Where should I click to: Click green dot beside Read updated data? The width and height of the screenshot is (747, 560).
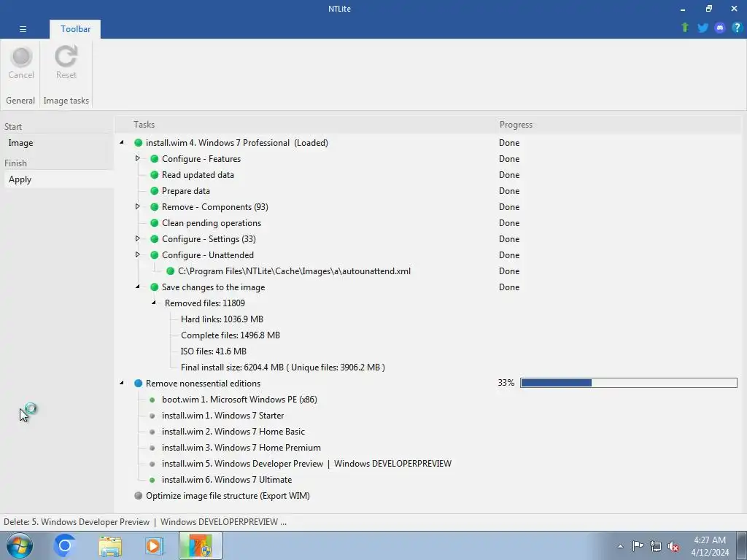pos(155,175)
